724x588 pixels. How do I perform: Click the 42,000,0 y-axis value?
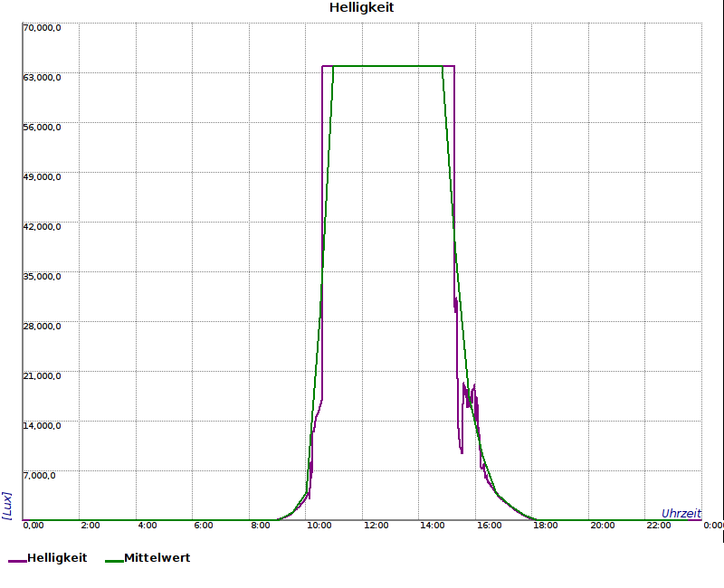[42, 227]
